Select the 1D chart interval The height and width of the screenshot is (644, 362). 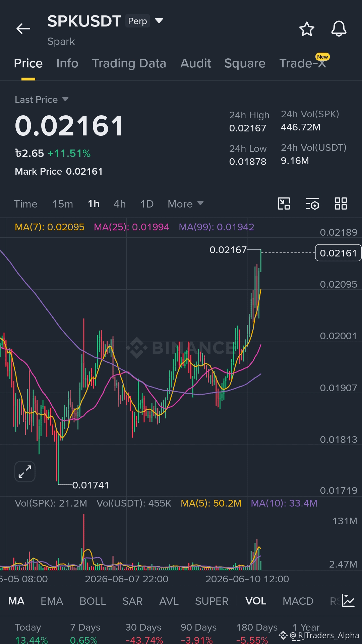147,204
